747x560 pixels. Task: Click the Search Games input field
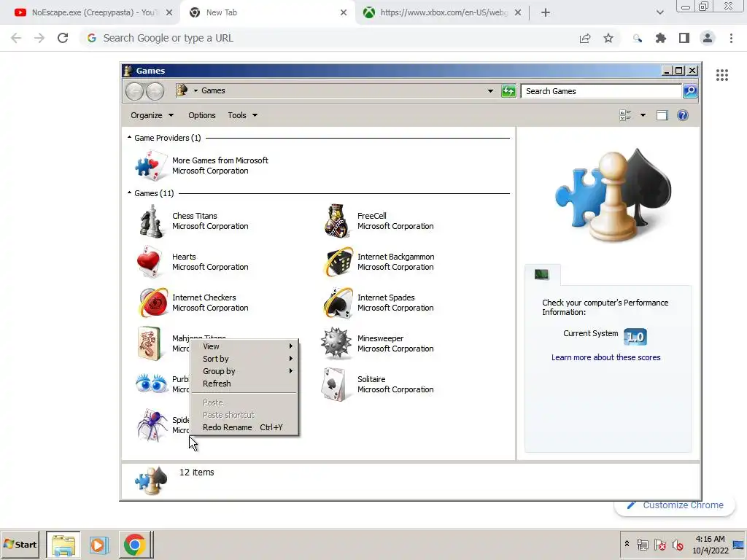pos(602,91)
